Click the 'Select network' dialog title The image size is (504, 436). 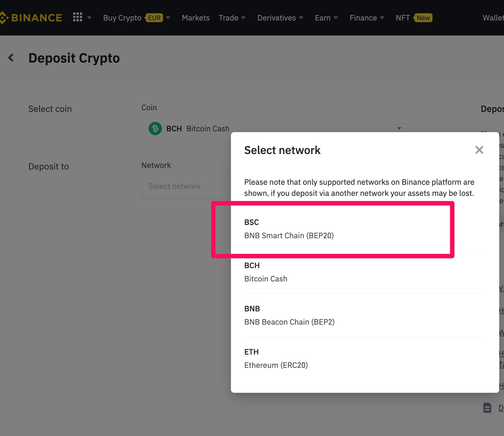point(282,150)
